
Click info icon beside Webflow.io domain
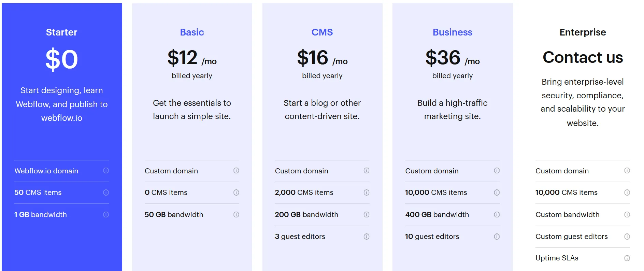106,171
